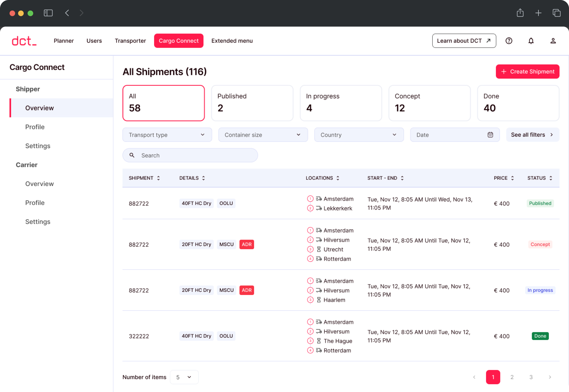Switch to the Planner menu
Viewport: 569px width, 392px height.
64,41
